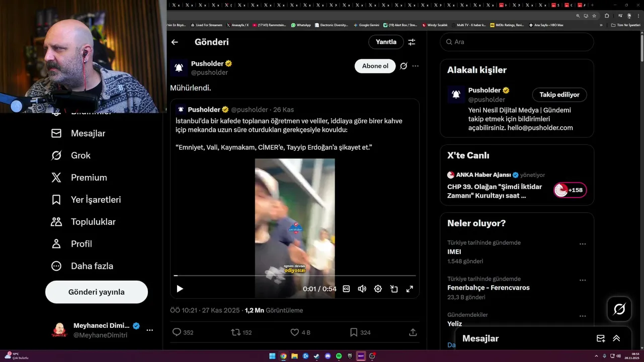Open File Explorer from taskbar
The height and width of the screenshot is (362, 644).
tap(294, 356)
